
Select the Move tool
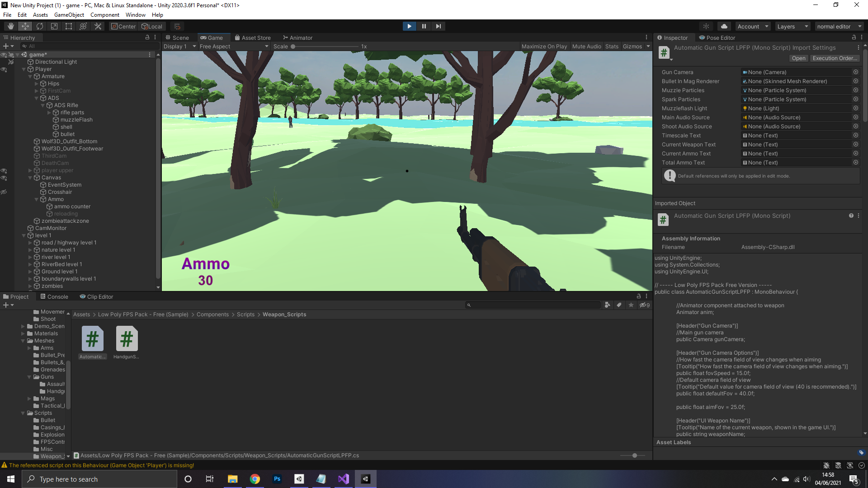(x=25, y=26)
